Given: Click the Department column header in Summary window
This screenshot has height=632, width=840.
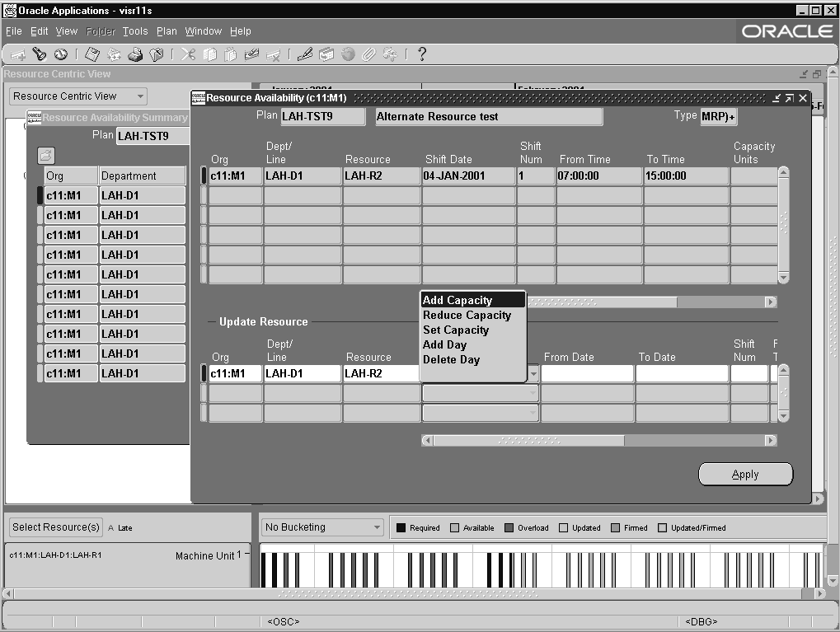Looking at the screenshot, I should click(143, 176).
